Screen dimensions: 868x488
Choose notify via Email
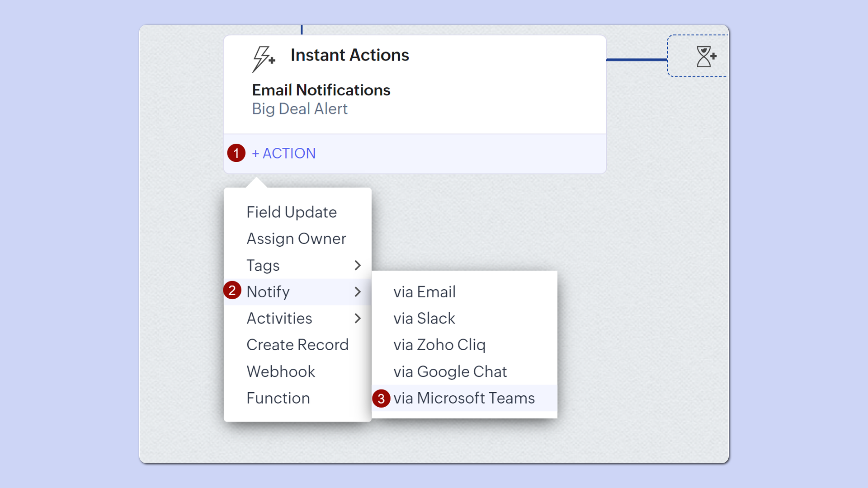424,292
